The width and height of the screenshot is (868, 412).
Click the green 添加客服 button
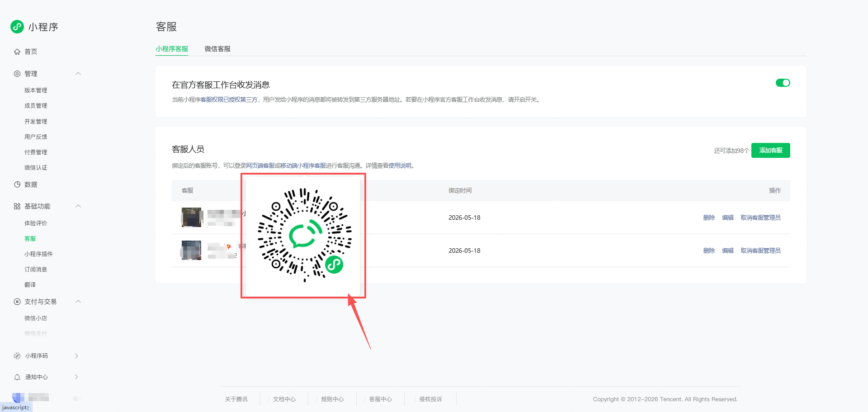[770, 151]
